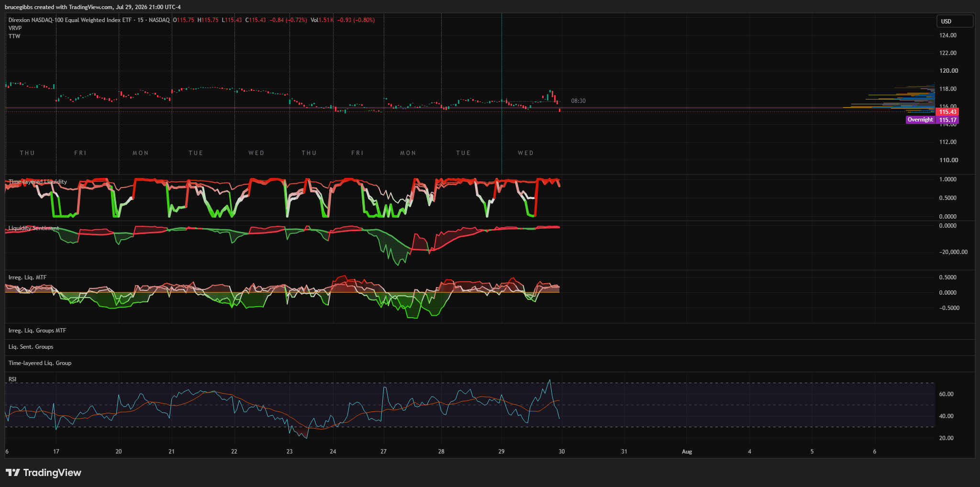The image size is (980, 487).
Task: Click the −20,000.00 Liquidity Sentiment scale value
Action: pos(953,252)
